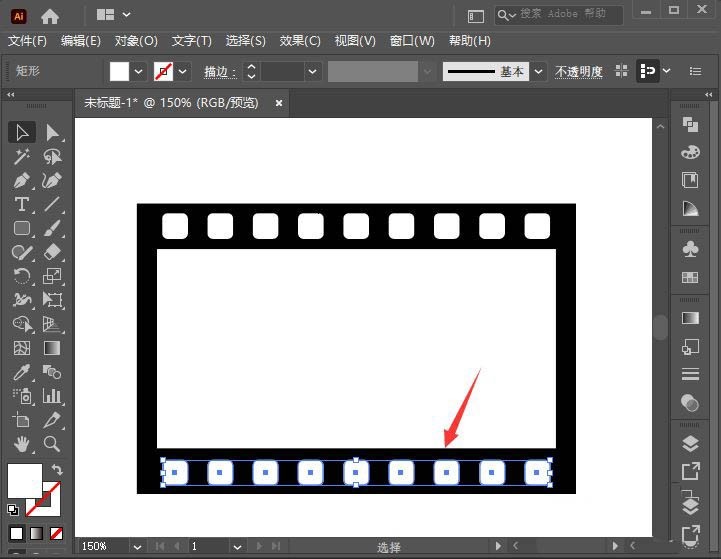Pick the Eyedropper tool

pyautogui.click(x=22, y=372)
